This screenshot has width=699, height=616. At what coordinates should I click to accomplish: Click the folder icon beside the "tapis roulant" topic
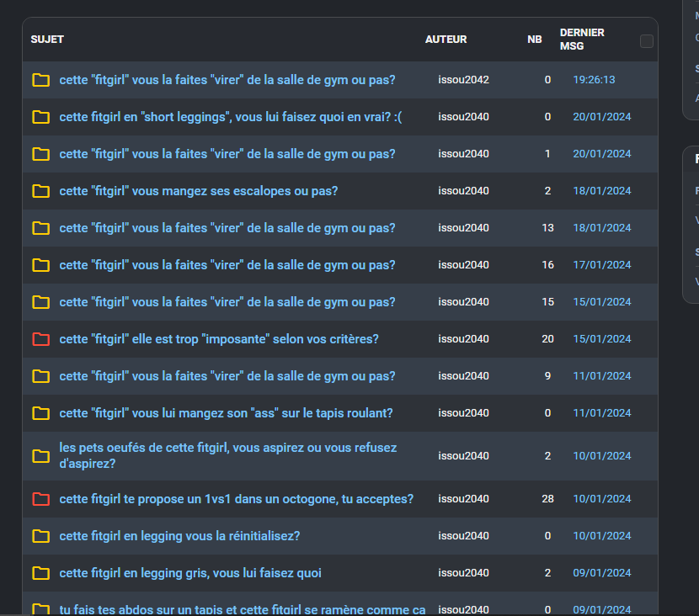tap(40, 413)
